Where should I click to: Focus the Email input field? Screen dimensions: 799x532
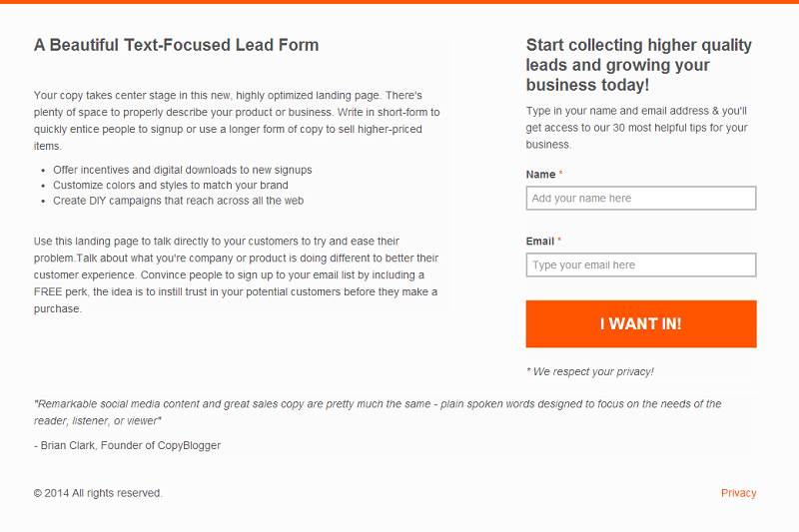tap(640, 266)
